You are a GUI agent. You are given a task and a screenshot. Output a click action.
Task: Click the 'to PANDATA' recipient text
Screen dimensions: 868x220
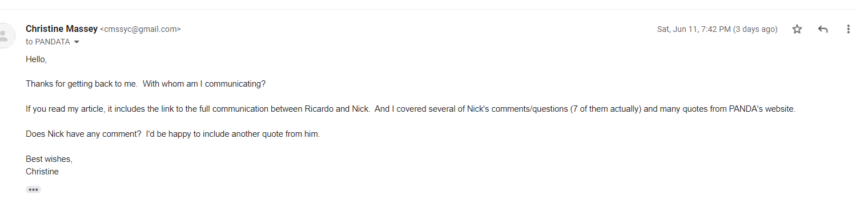point(48,42)
